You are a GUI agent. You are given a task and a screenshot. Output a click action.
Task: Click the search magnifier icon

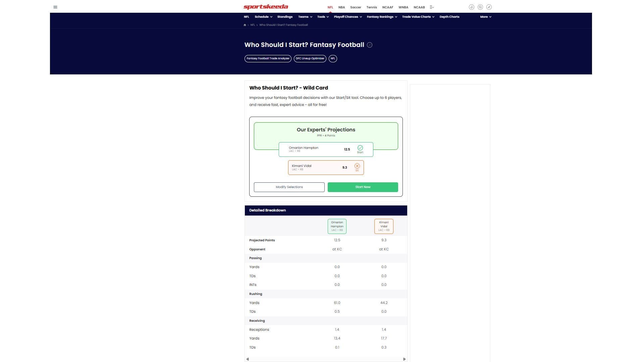click(480, 7)
